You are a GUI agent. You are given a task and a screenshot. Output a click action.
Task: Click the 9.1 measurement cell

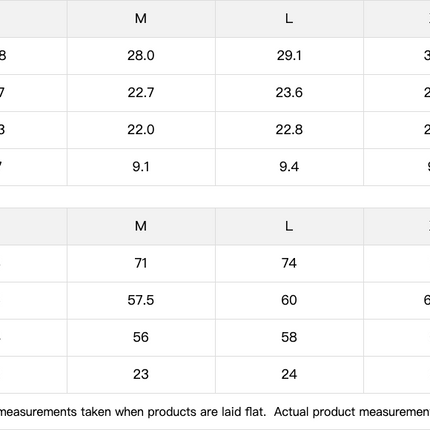[x=141, y=167]
